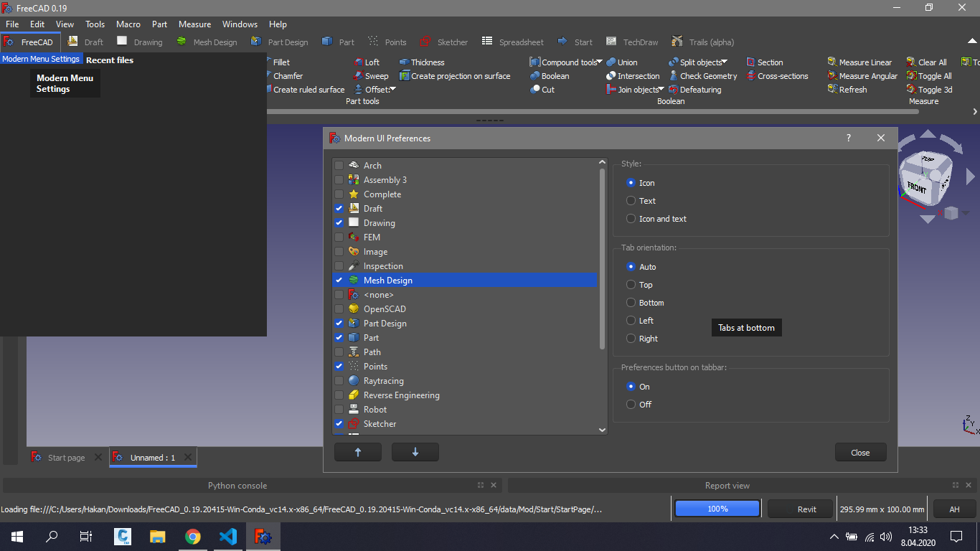Image resolution: width=980 pixels, height=551 pixels.
Task: Open the Defeaturing tool
Action: point(695,90)
